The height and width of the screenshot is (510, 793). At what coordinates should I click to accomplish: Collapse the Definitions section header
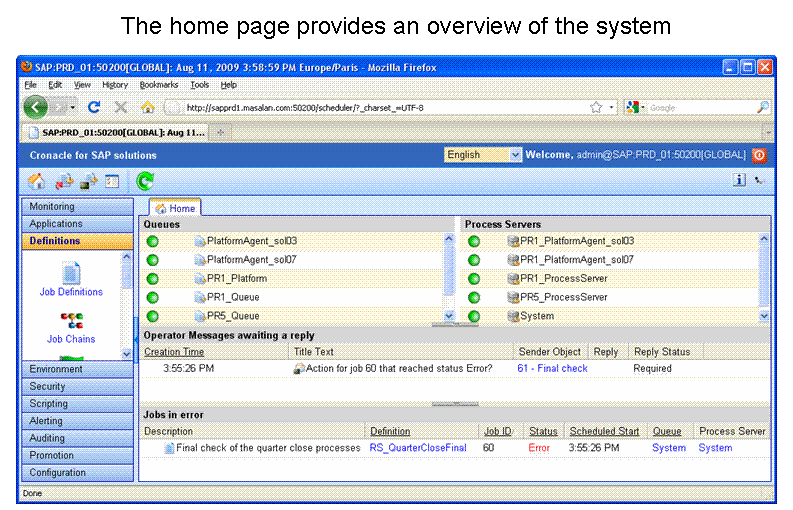click(x=77, y=241)
